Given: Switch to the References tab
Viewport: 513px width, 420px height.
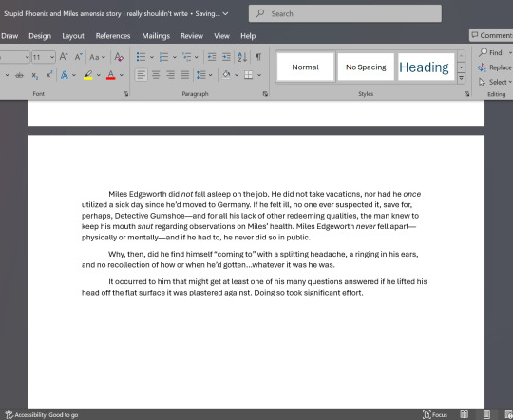Looking at the screenshot, I should 113,36.
